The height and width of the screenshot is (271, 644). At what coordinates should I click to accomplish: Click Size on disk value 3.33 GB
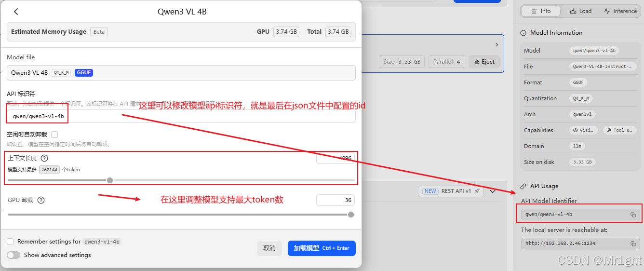click(582, 162)
